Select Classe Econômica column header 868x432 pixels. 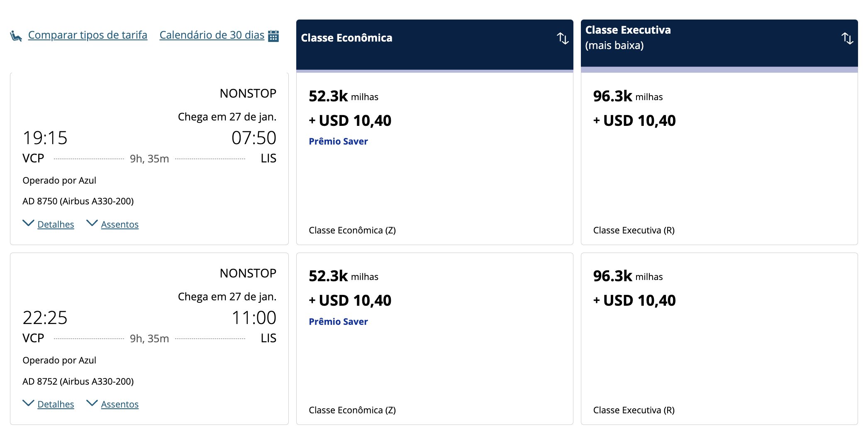pyautogui.click(x=435, y=44)
